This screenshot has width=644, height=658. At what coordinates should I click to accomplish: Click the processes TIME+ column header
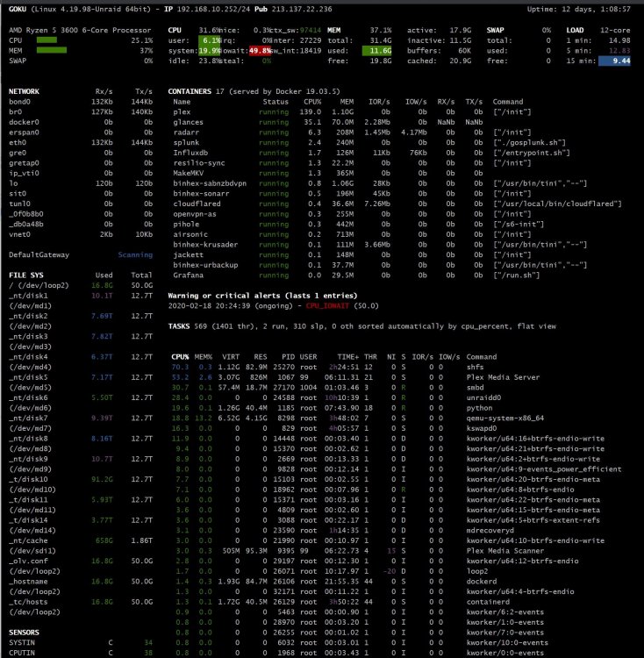[347, 357]
